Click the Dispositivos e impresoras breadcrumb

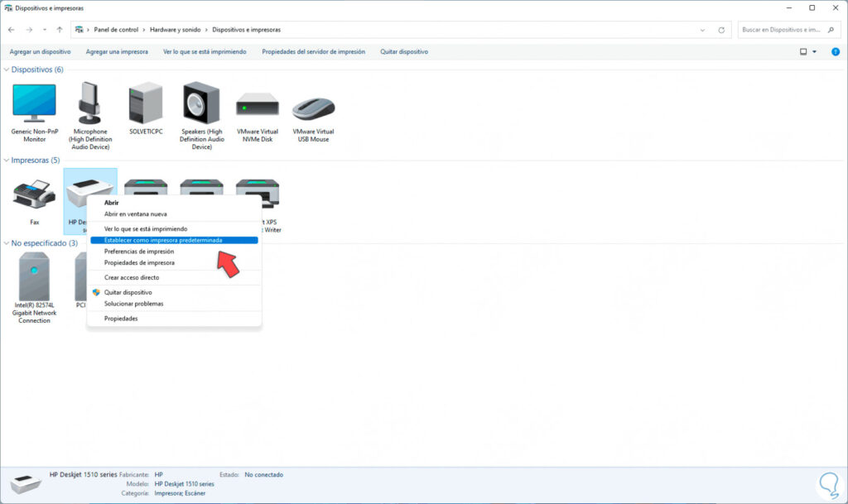pos(247,30)
